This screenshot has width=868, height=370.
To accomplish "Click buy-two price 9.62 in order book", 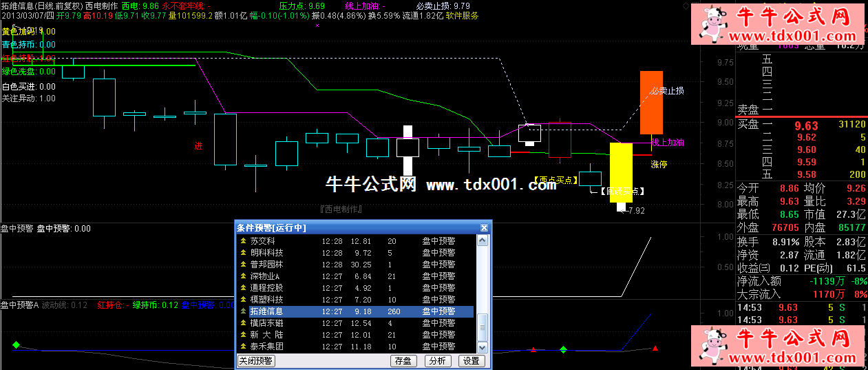I will [807, 137].
